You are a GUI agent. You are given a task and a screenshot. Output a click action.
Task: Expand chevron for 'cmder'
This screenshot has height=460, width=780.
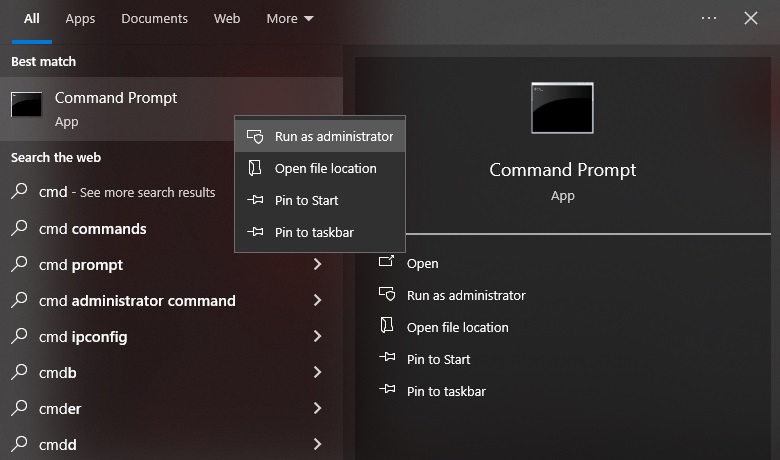(x=317, y=408)
